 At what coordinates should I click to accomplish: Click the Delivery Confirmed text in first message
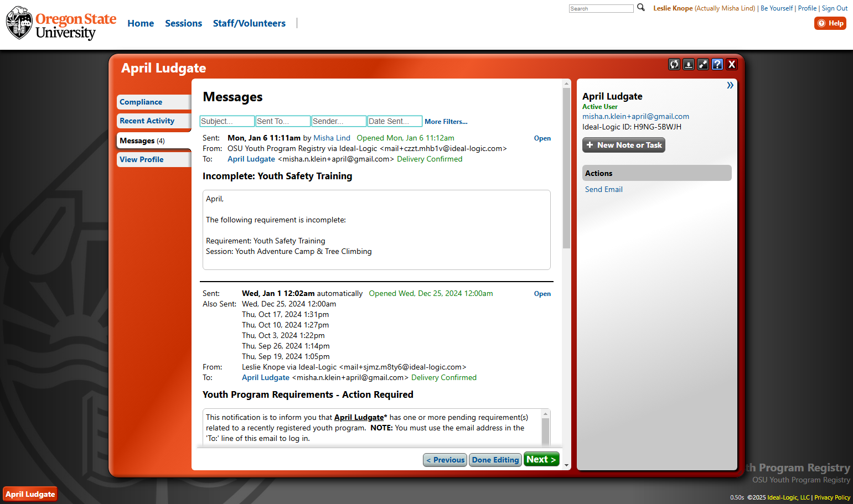430,159
